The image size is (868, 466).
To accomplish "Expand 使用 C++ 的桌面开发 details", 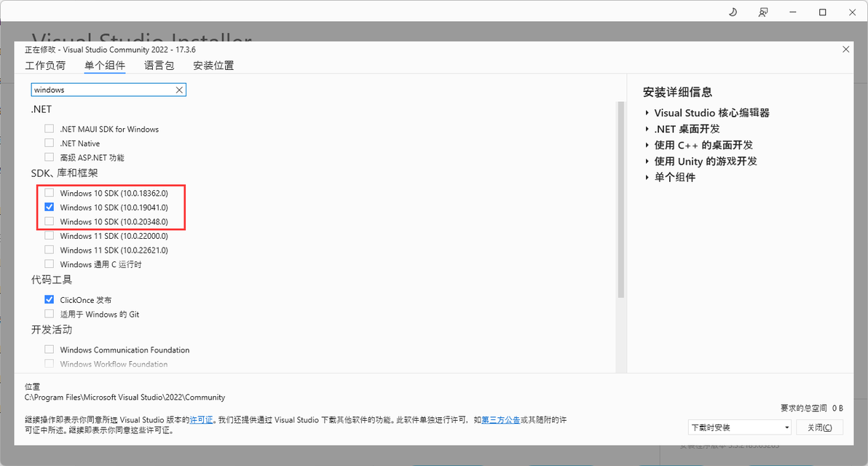I will 647,145.
